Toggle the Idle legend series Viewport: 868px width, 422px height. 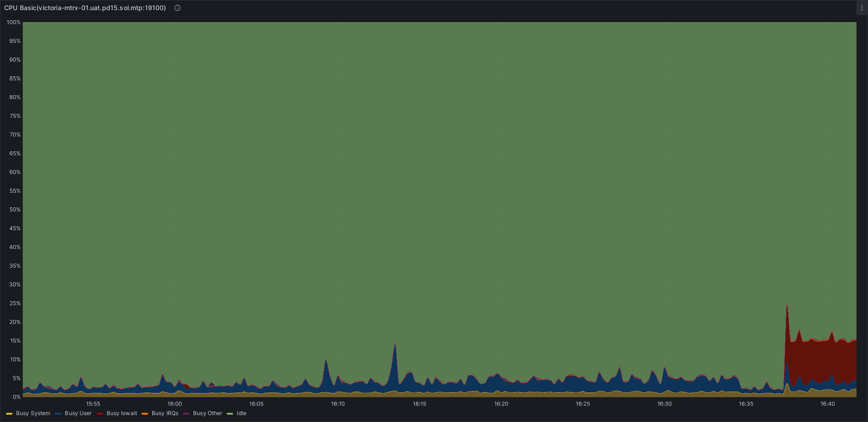(x=241, y=413)
